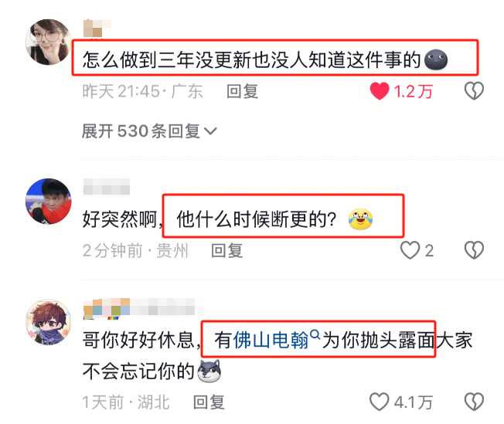
Task: Open the 佛山电翰 search link
Action: click(x=271, y=340)
